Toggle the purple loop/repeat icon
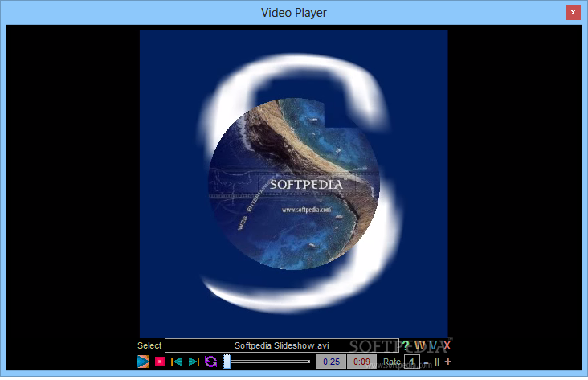Image resolution: width=588 pixels, height=380 pixels. (x=210, y=362)
